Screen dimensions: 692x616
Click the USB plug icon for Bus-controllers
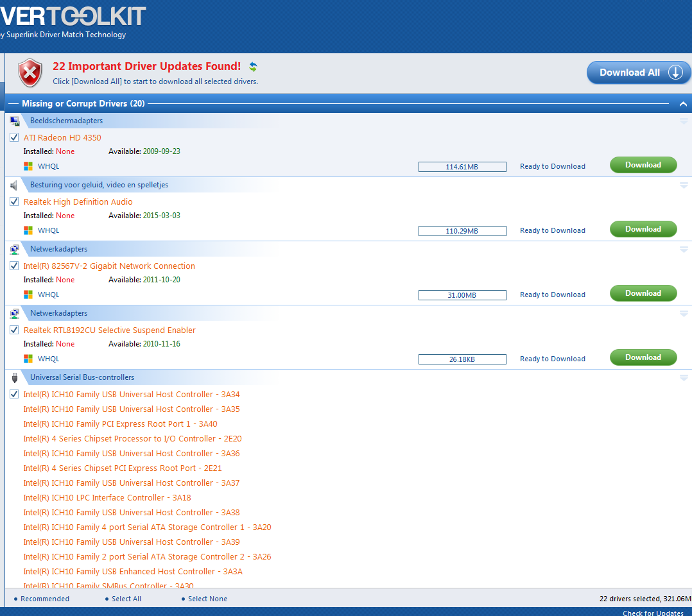pyautogui.click(x=15, y=378)
